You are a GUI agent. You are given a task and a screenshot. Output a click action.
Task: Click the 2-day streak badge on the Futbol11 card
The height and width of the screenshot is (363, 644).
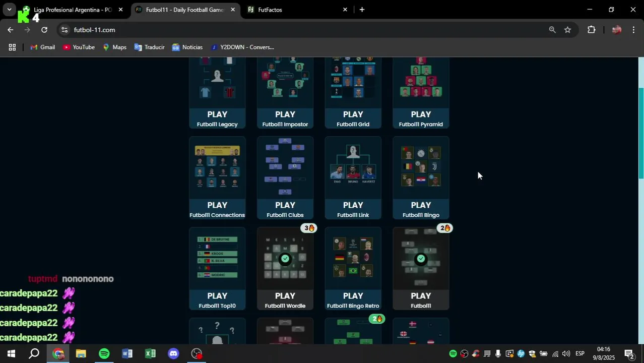click(444, 228)
